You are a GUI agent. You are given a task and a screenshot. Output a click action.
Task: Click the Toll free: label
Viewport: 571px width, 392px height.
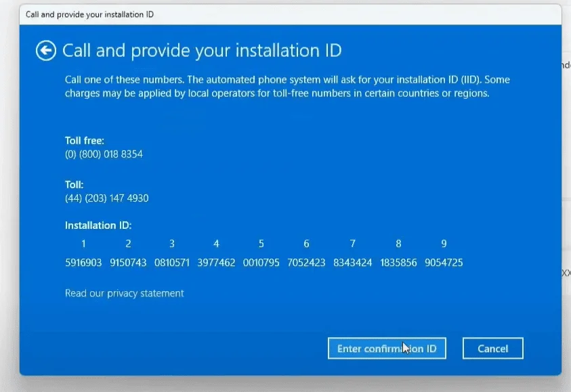click(x=85, y=141)
